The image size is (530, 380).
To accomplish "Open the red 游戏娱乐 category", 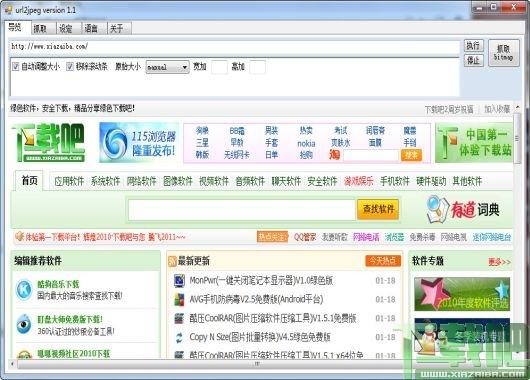I will coord(359,181).
